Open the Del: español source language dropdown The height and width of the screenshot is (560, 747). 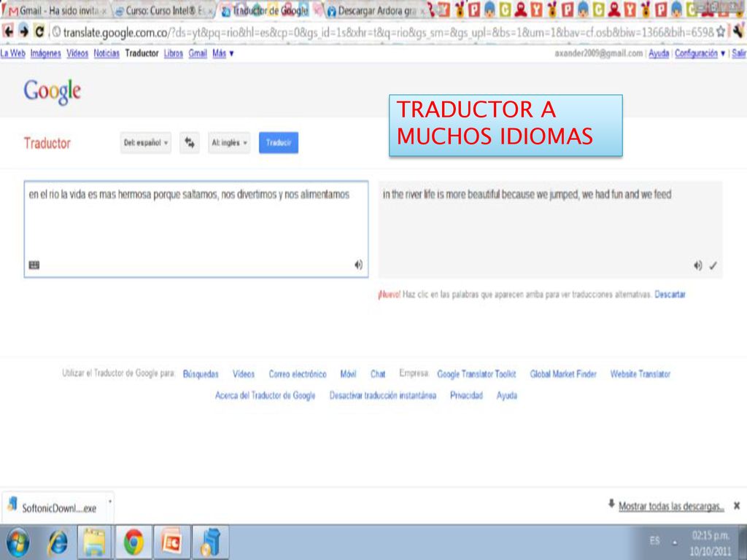click(x=146, y=142)
